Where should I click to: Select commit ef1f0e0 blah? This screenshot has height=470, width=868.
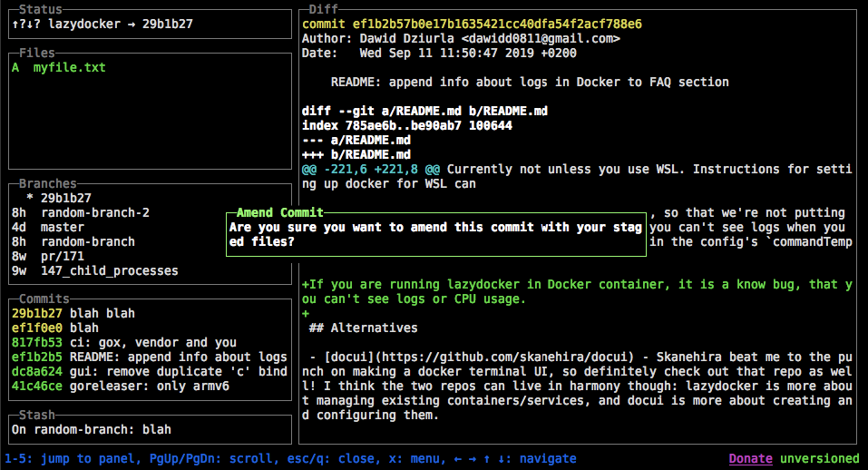tap(150, 328)
